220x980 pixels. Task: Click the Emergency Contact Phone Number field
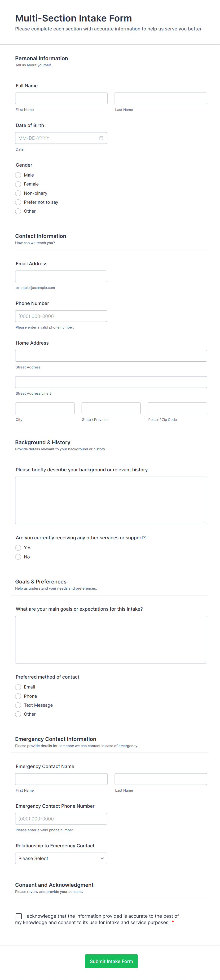61,819
